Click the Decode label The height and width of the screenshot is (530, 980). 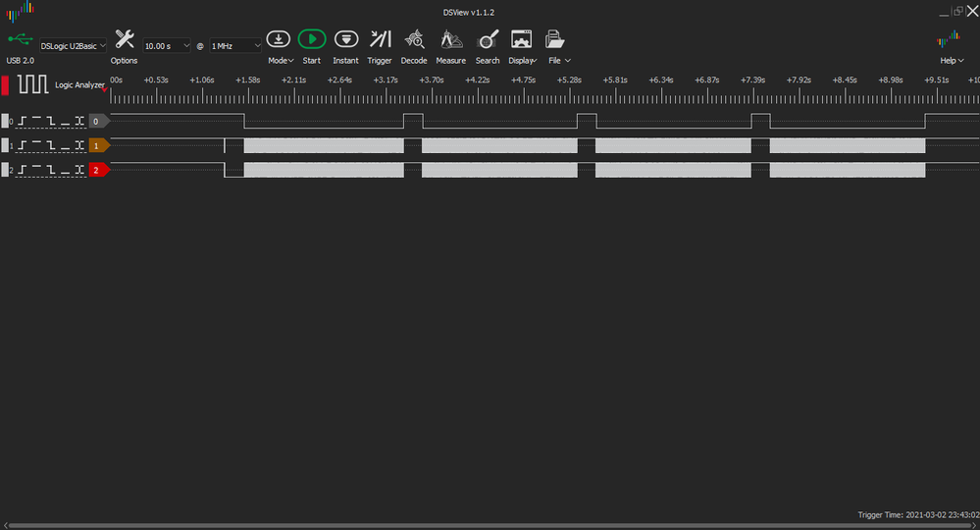pos(414,61)
